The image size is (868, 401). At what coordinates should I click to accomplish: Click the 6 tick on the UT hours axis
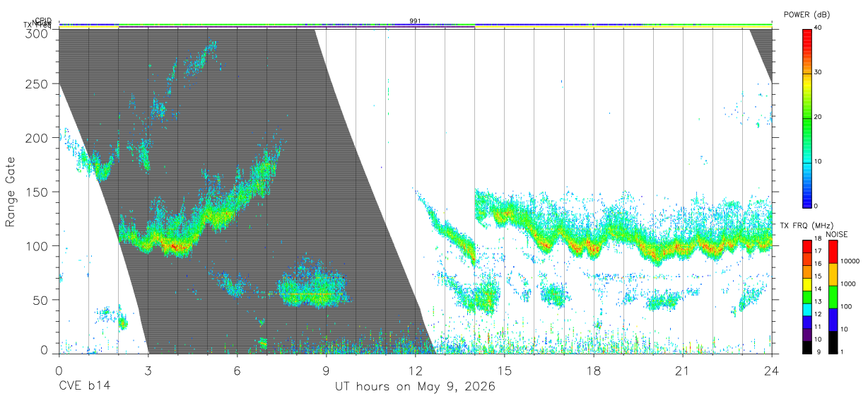tap(237, 371)
